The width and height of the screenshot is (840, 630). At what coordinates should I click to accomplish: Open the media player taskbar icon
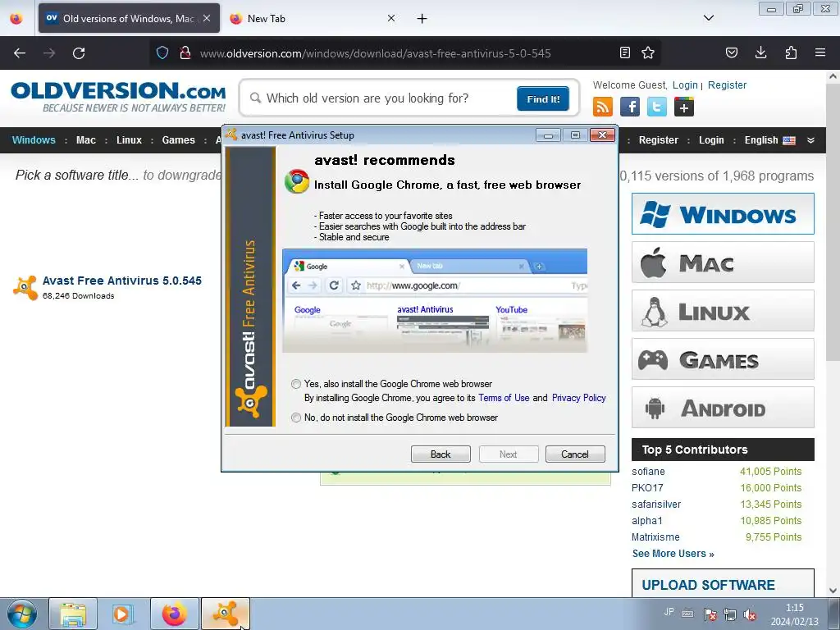coord(123,614)
